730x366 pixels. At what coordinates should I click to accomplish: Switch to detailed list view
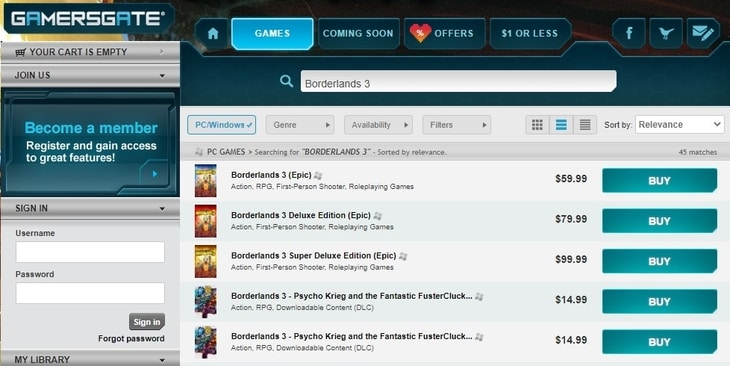(561, 125)
